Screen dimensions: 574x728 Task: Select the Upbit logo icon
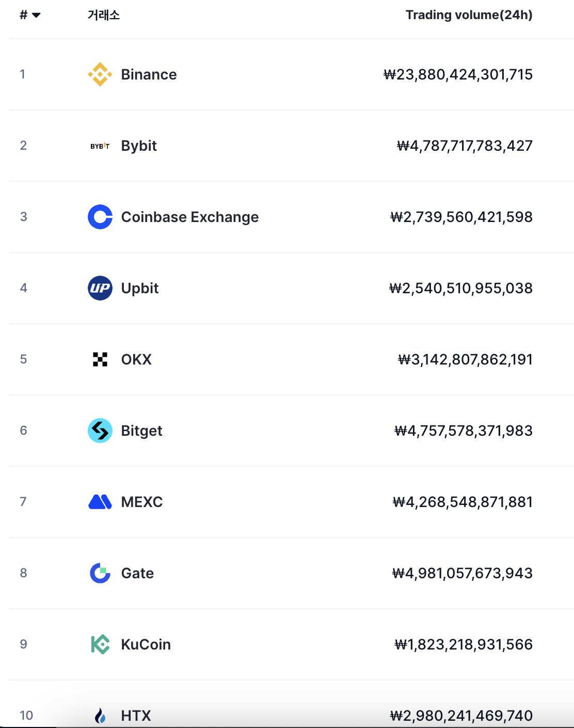[100, 288]
